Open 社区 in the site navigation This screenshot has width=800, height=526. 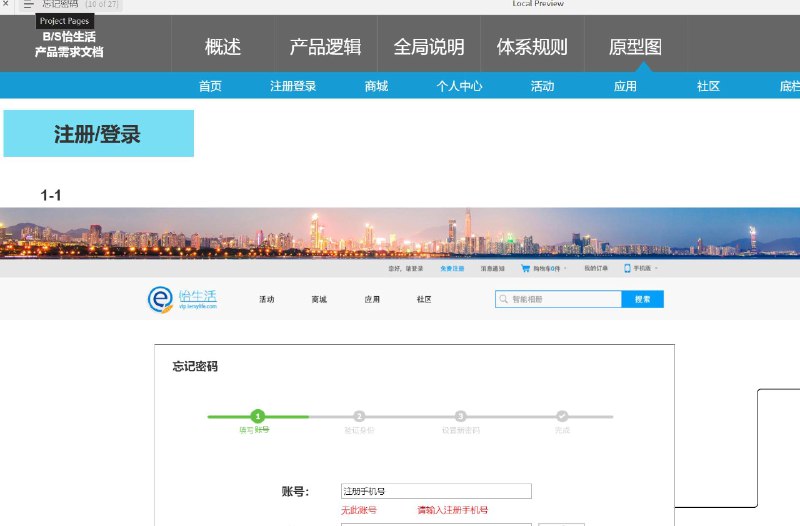point(424,299)
